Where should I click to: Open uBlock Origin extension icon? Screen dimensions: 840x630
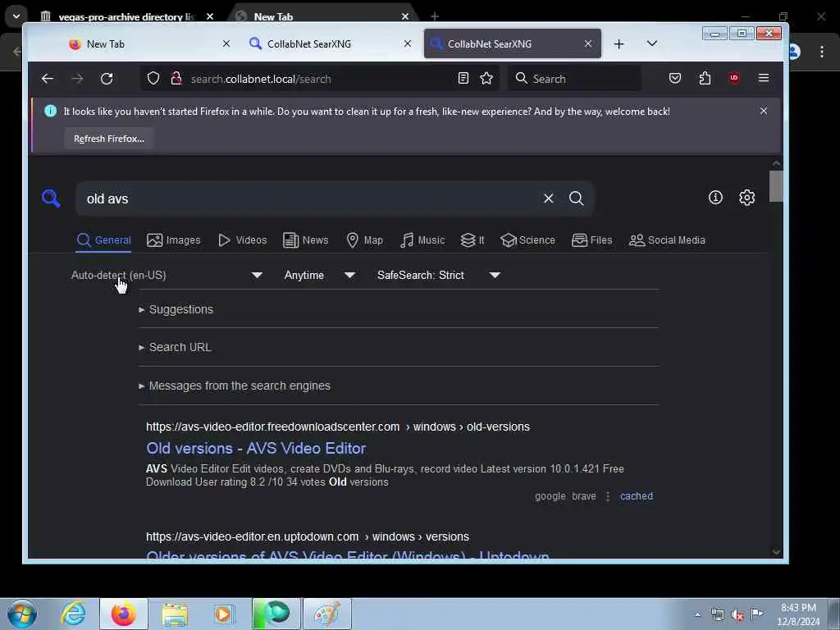[x=734, y=78]
